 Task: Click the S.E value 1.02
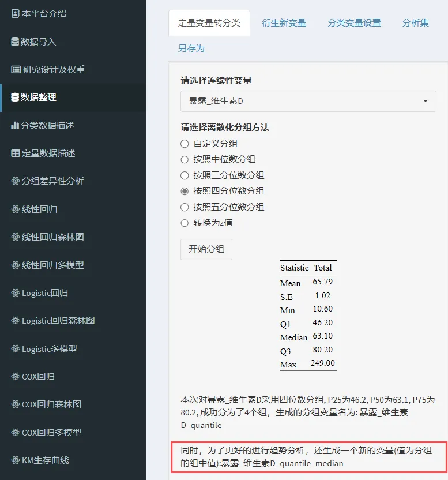coord(322,295)
